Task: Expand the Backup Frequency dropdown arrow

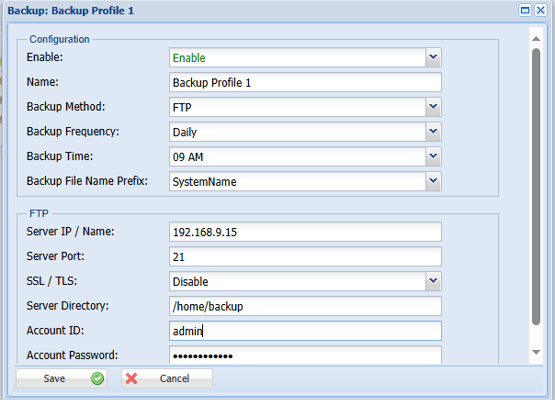Action: click(x=433, y=132)
